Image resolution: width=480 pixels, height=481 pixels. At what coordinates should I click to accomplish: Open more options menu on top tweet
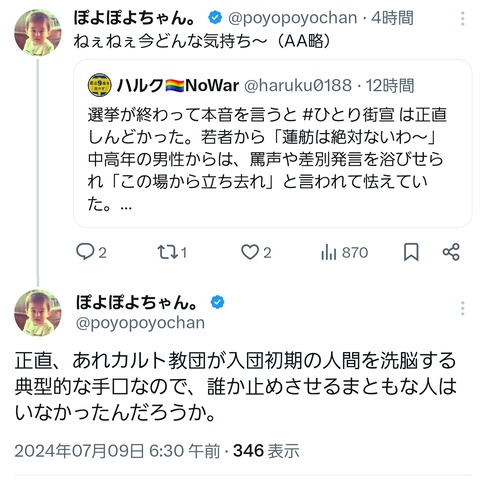coord(462,19)
